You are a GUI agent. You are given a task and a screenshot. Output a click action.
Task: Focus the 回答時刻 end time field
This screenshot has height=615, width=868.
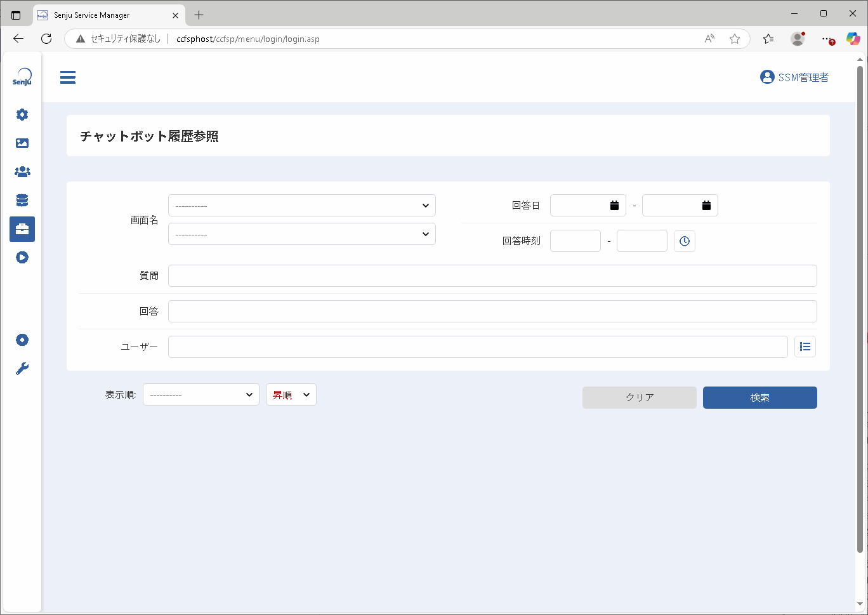pos(642,241)
